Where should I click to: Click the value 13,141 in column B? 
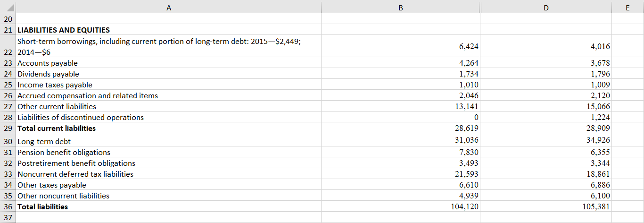467,107
